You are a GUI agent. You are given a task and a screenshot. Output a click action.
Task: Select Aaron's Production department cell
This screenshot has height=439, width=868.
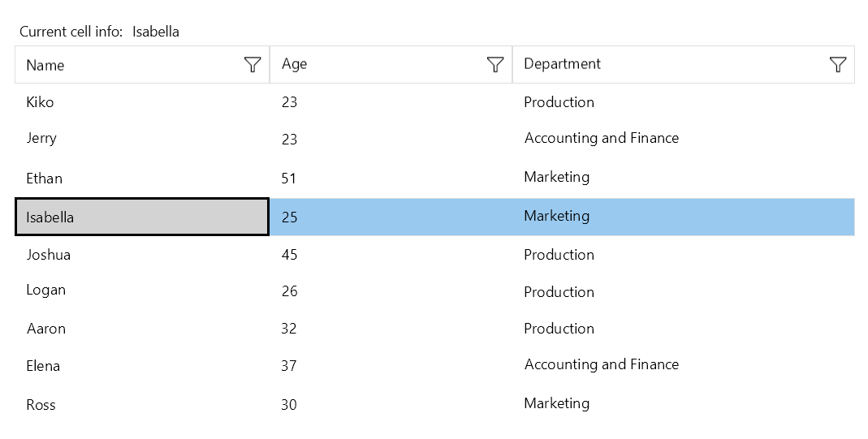pyautogui.click(x=559, y=329)
